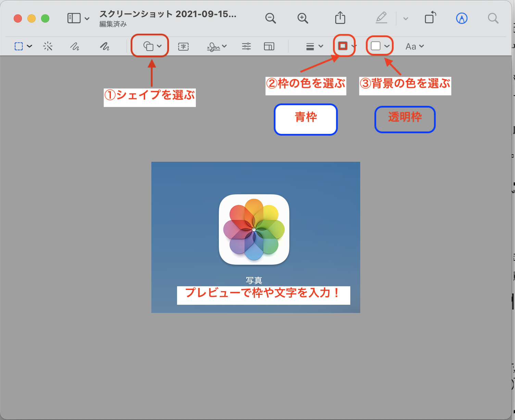Click the window title スクリーンショット 2021-09-15
515x420 pixels.
coord(168,14)
